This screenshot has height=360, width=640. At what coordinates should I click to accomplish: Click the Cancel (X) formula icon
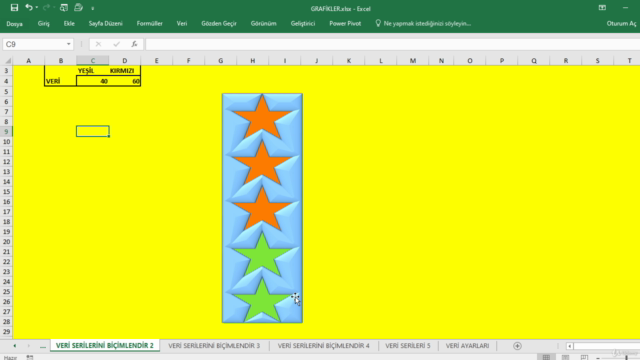pyautogui.click(x=98, y=44)
